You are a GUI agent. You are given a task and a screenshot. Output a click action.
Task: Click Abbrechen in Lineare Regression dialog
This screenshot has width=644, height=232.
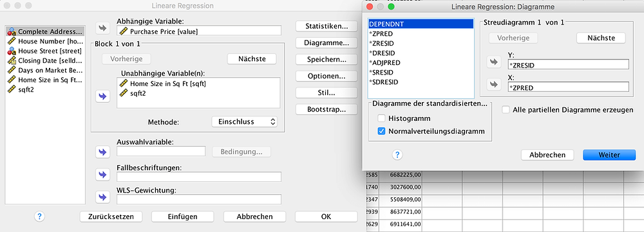pyautogui.click(x=254, y=217)
